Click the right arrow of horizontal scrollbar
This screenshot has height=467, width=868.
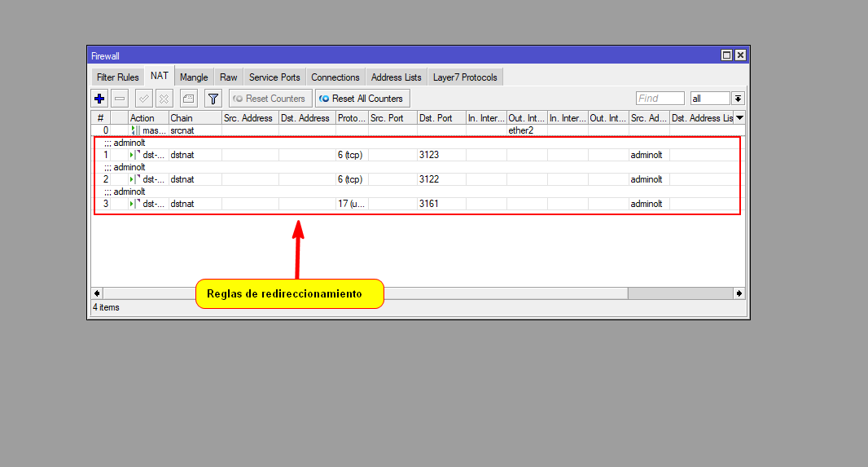739,293
